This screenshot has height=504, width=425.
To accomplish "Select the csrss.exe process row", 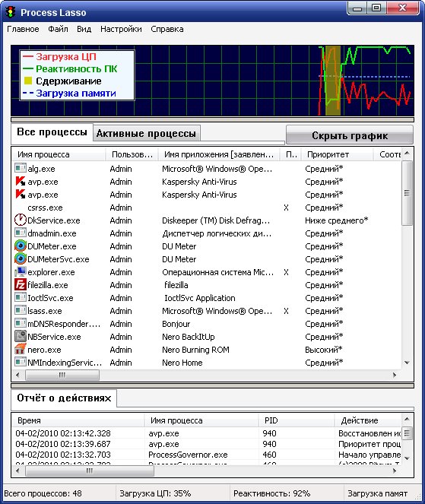I will (207, 208).
